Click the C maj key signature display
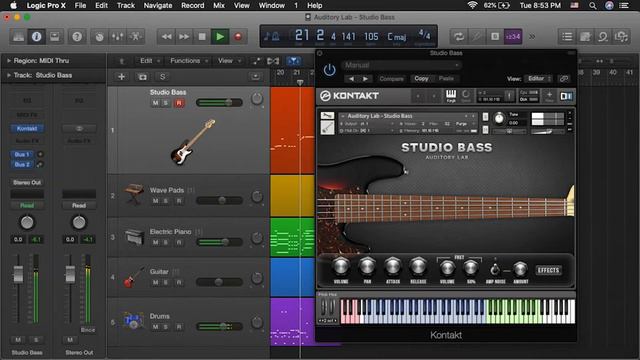 396,37
